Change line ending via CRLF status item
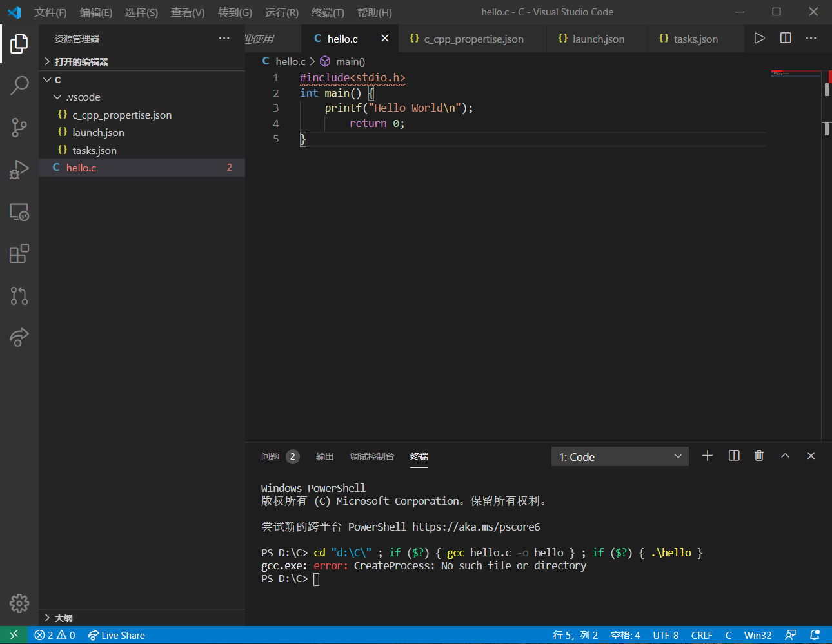The image size is (832, 644). click(x=702, y=635)
